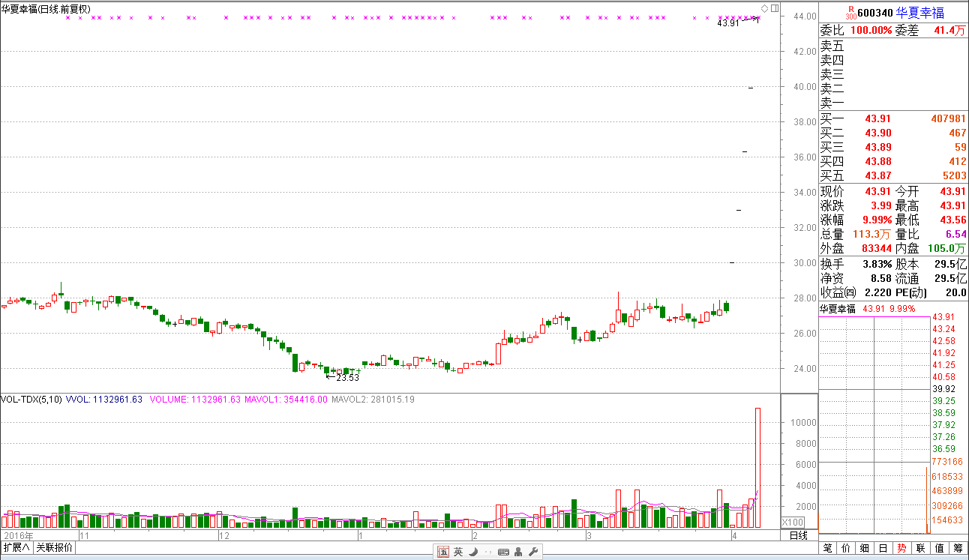Click the 收益(四) 2.220 value
Image resolution: width=969 pixels, height=560 pixels.
(x=878, y=292)
